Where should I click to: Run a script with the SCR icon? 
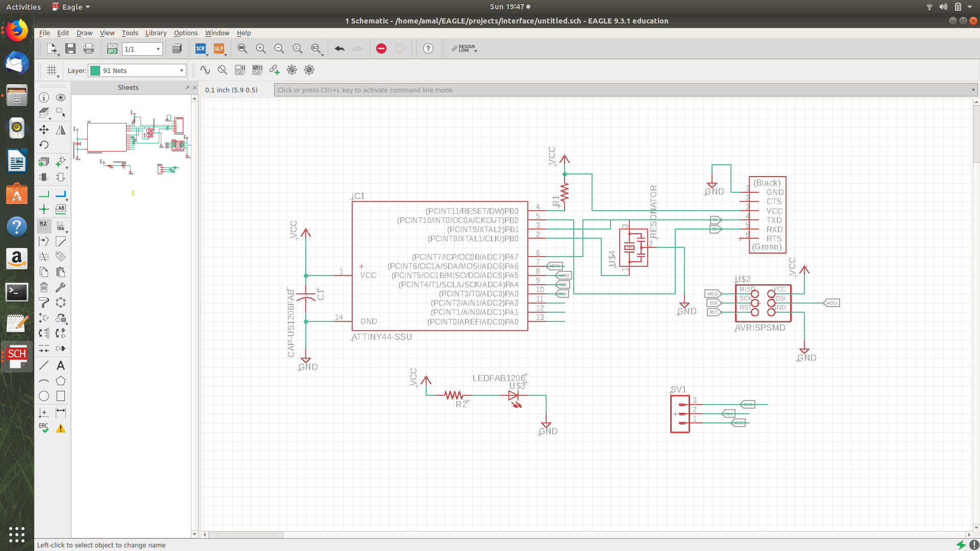pyautogui.click(x=200, y=48)
